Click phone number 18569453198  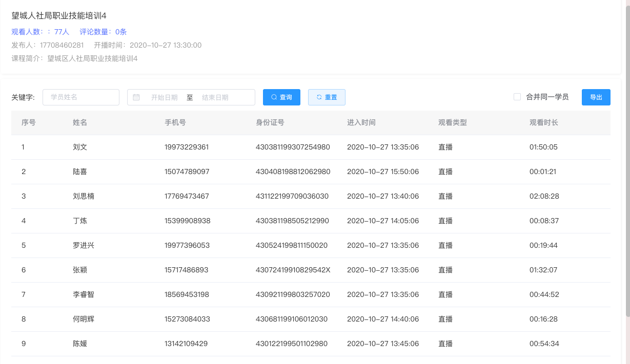pyautogui.click(x=187, y=295)
